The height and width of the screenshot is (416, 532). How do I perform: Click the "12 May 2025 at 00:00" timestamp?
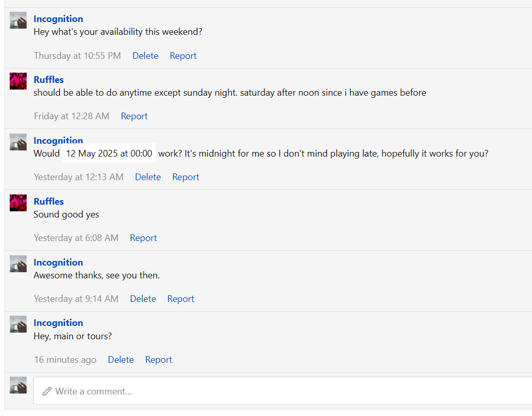pos(109,154)
